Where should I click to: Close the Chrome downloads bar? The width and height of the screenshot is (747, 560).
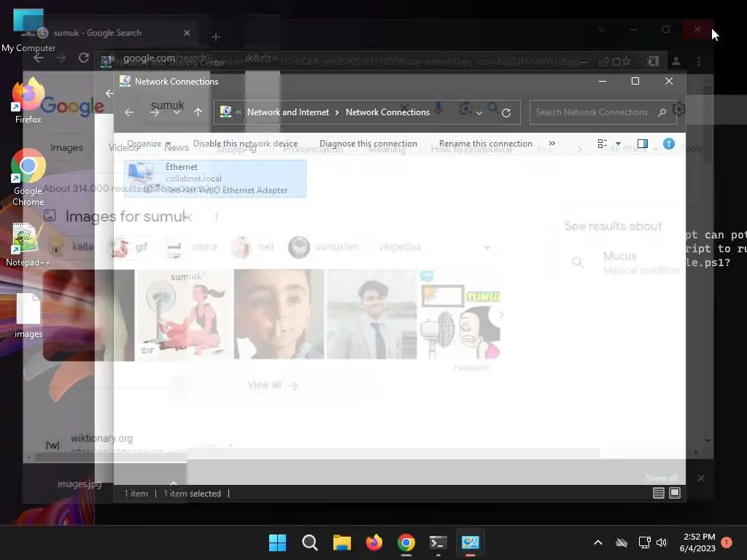(x=701, y=478)
